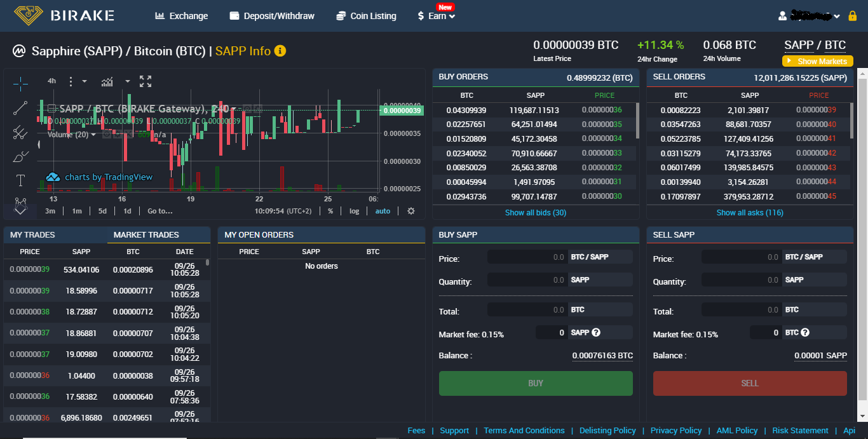This screenshot has width=868, height=439.
Task: Toggle percent scale on chart
Action: [330, 211]
